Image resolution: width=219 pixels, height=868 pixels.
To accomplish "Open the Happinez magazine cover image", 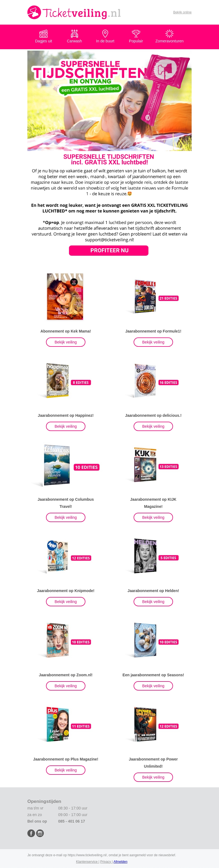I will coord(58,380).
